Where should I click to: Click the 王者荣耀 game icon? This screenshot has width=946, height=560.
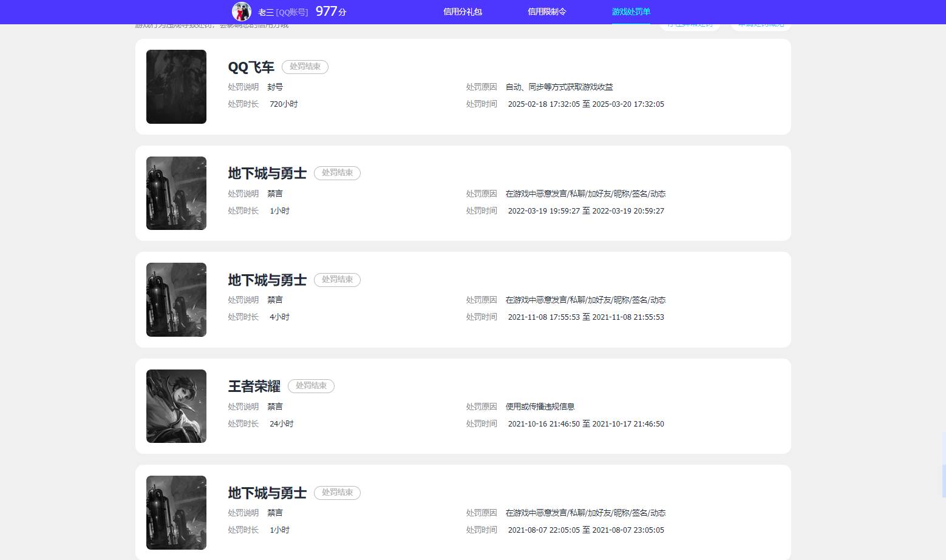tap(176, 405)
